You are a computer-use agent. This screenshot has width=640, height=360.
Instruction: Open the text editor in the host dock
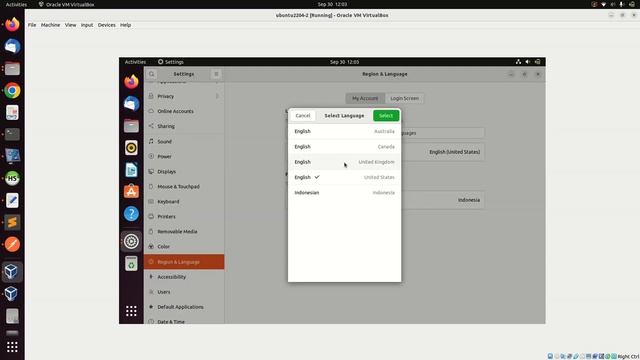click(x=12, y=200)
